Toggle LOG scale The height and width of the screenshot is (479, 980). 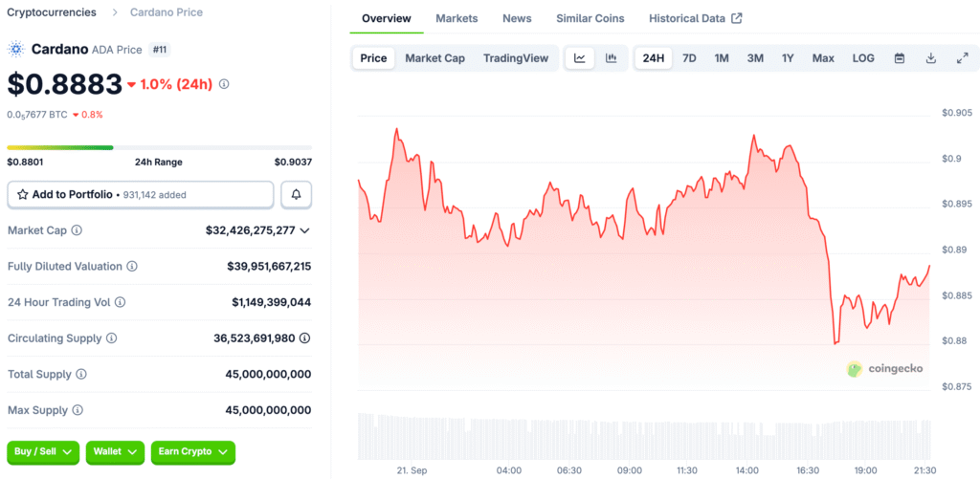pos(863,58)
